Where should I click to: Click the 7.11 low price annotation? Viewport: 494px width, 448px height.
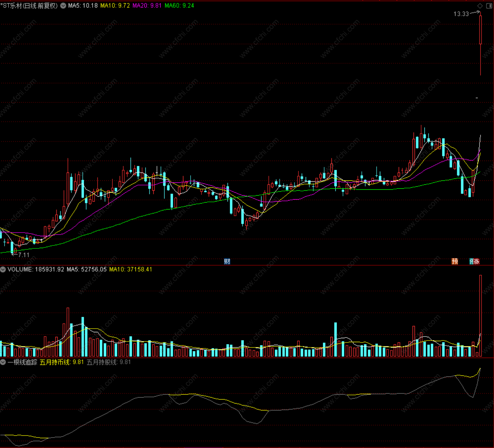pos(24,255)
